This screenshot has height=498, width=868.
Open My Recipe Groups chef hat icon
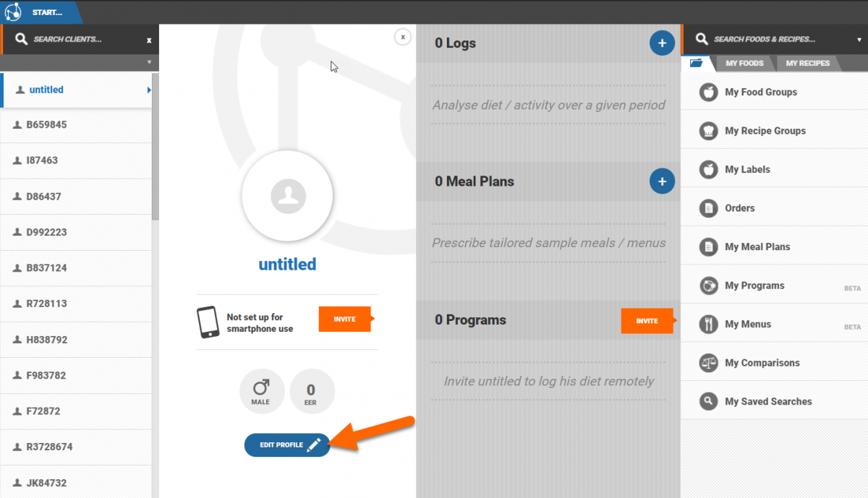click(708, 131)
